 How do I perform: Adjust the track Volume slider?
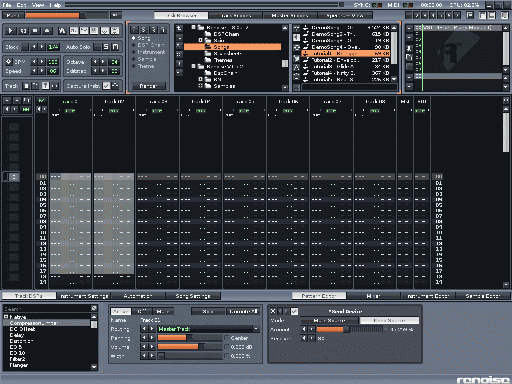(x=190, y=347)
